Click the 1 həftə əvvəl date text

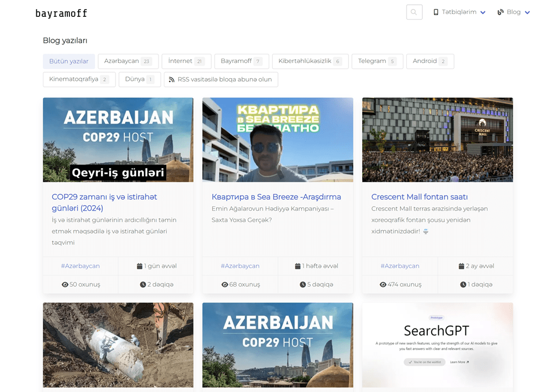(x=320, y=266)
